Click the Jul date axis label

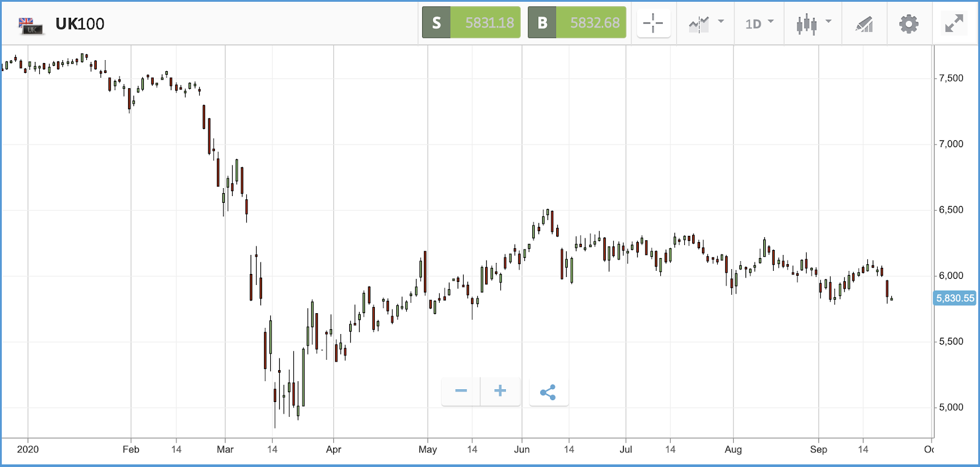(626, 450)
